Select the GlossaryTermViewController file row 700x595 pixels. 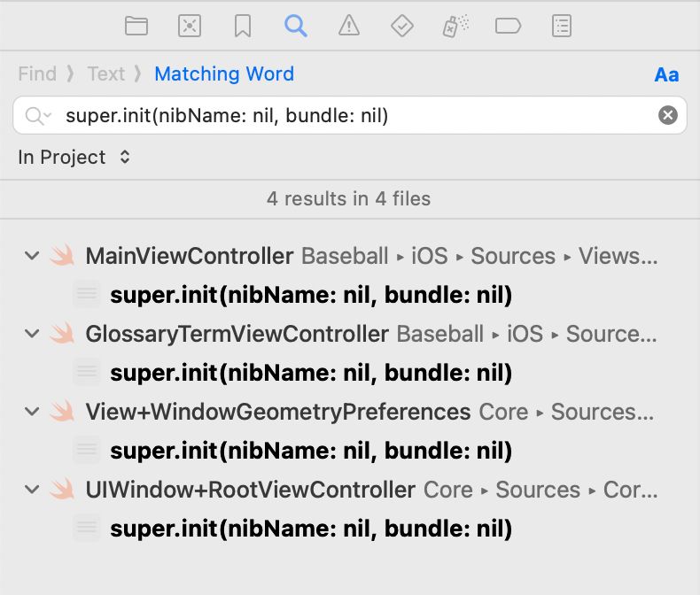pyautogui.click(x=350, y=334)
